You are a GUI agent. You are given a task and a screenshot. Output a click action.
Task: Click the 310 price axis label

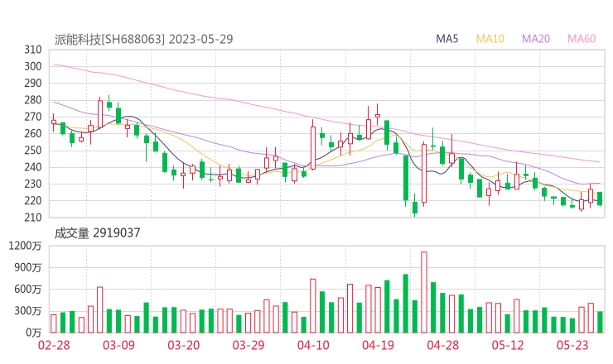pyautogui.click(x=33, y=50)
